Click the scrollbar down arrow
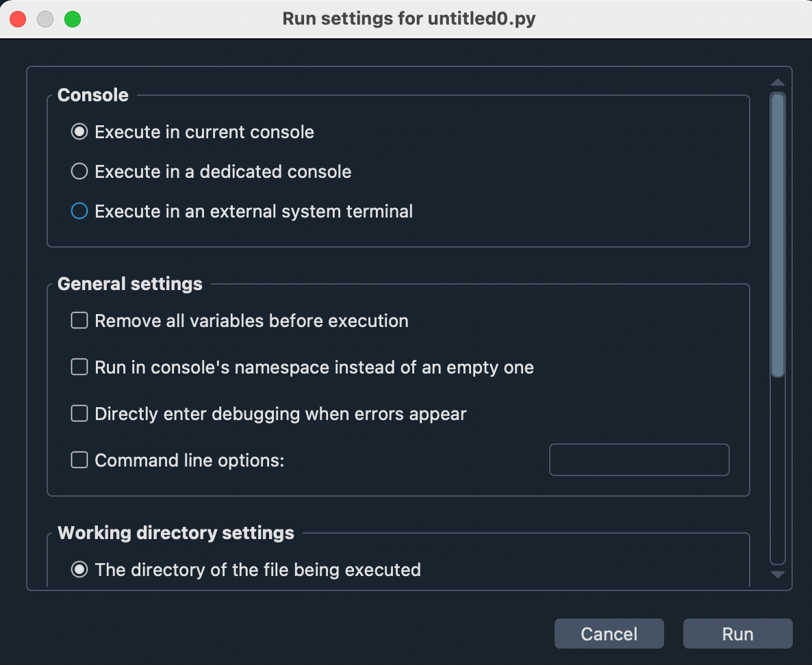This screenshot has height=665, width=812. (x=777, y=574)
